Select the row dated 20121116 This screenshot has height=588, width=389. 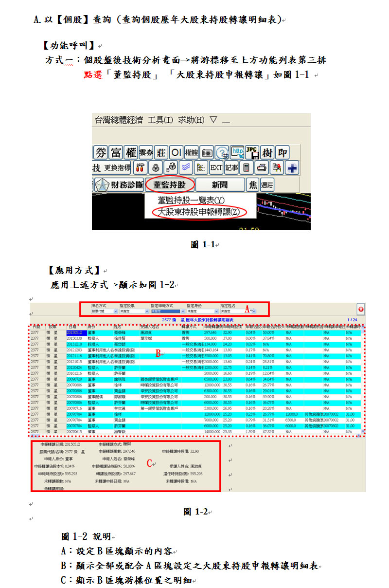196,355
